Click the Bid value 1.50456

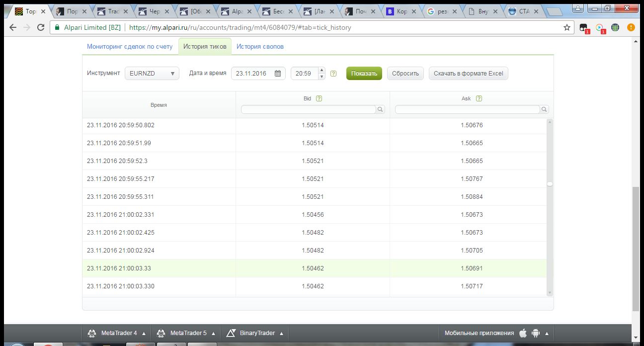pos(313,215)
